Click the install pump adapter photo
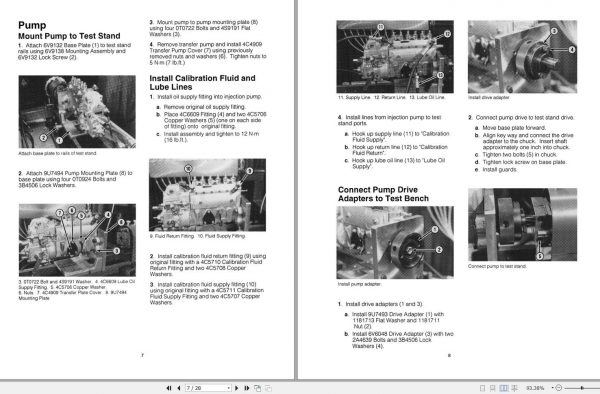 [x=395, y=243]
